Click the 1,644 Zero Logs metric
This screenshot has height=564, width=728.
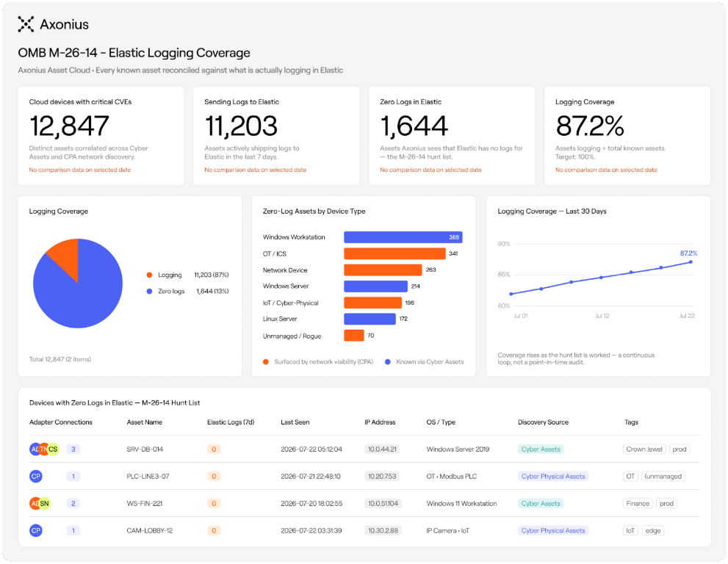[x=414, y=126]
